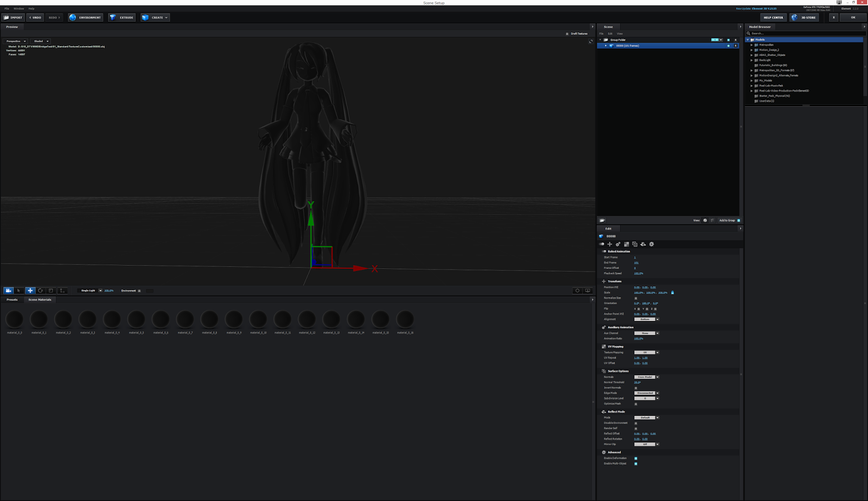
Task: Click the Import button
Action: point(14,17)
